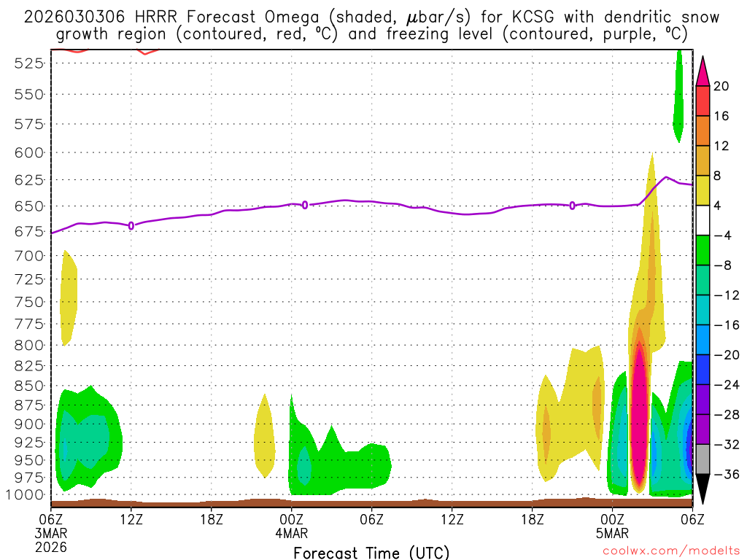Click the gray legend swatch between -32 and -36
Viewport: 747px width, 560px height.
703,459
